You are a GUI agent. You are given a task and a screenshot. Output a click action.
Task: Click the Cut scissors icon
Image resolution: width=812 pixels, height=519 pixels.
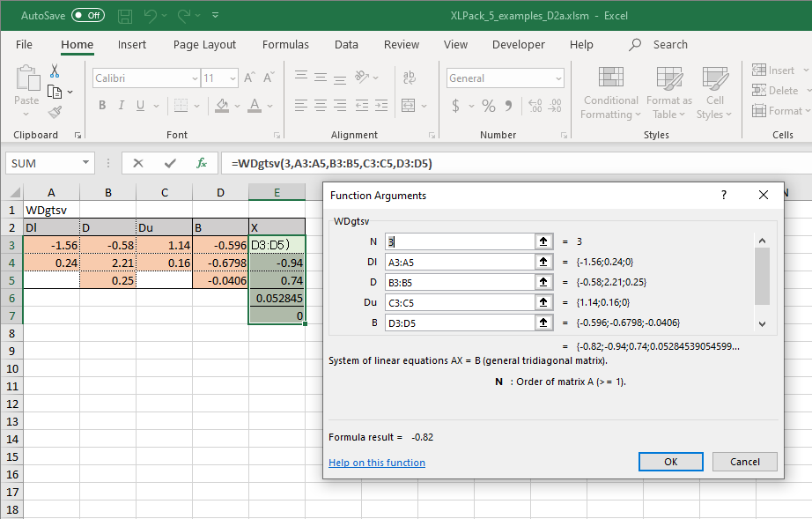(55, 71)
